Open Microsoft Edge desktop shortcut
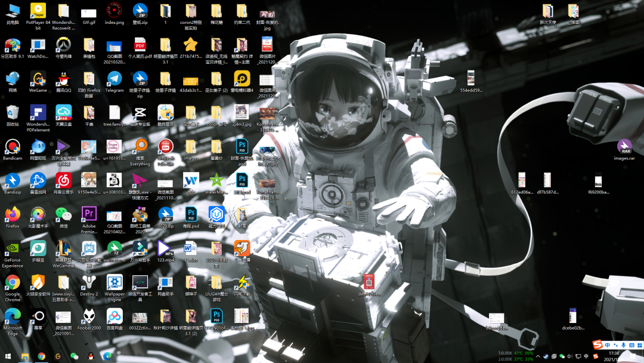This screenshot has width=644, height=363. (13, 322)
